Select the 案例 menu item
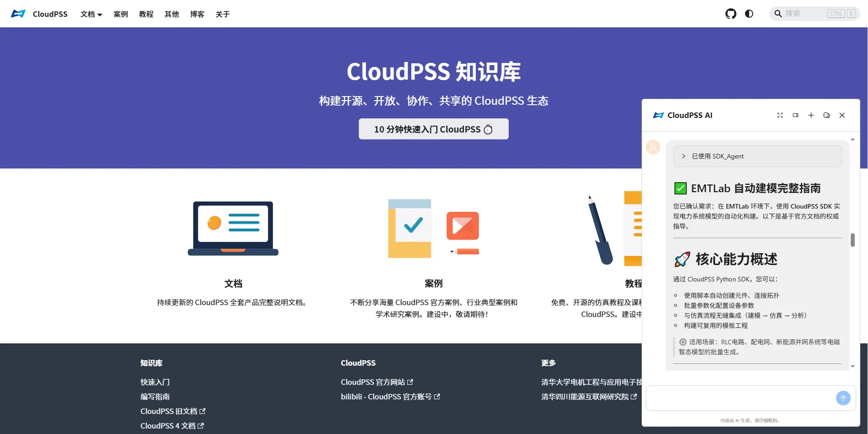The height and width of the screenshot is (434, 868). point(120,14)
